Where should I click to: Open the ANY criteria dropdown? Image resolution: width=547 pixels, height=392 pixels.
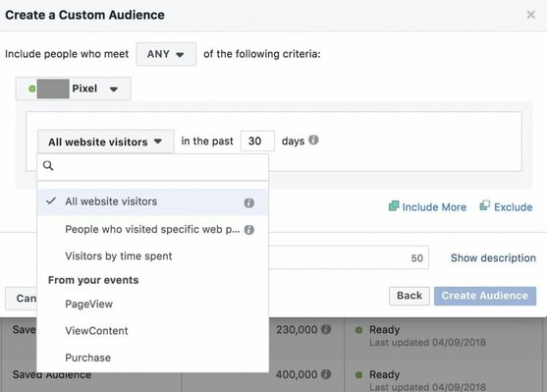pos(166,54)
